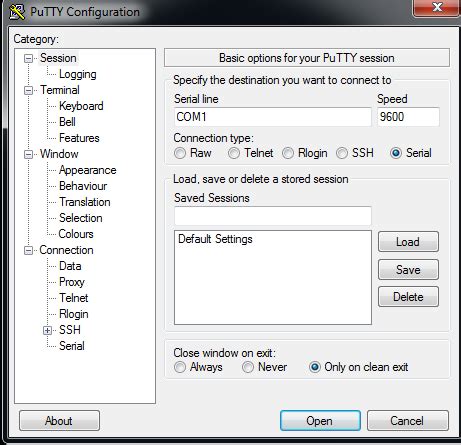Open the Logging category
Image resolution: width=461 pixels, height=445 pixels.
(x=78, y=74)
